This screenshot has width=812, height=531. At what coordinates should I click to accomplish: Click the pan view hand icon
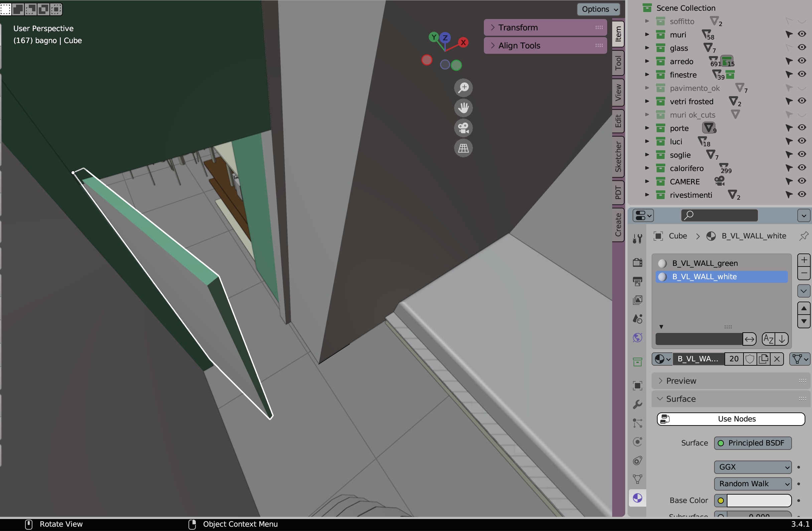[x=463, y=108]
